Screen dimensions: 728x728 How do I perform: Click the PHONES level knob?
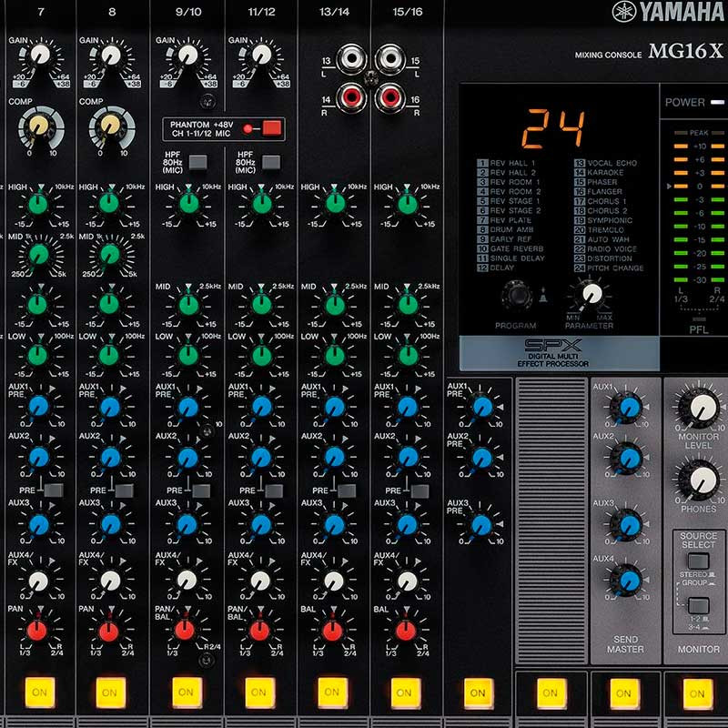[700, 480]
